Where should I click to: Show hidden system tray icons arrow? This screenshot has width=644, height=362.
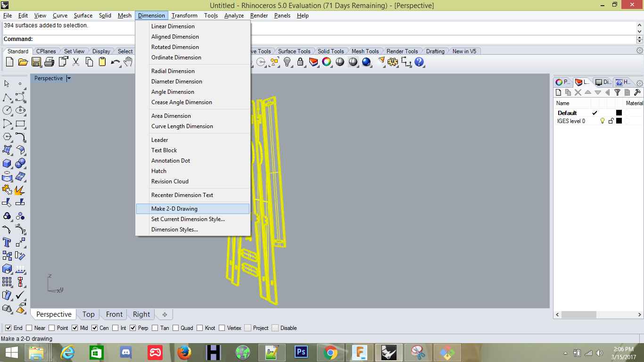pyautogui.click(x=566, y=353)
